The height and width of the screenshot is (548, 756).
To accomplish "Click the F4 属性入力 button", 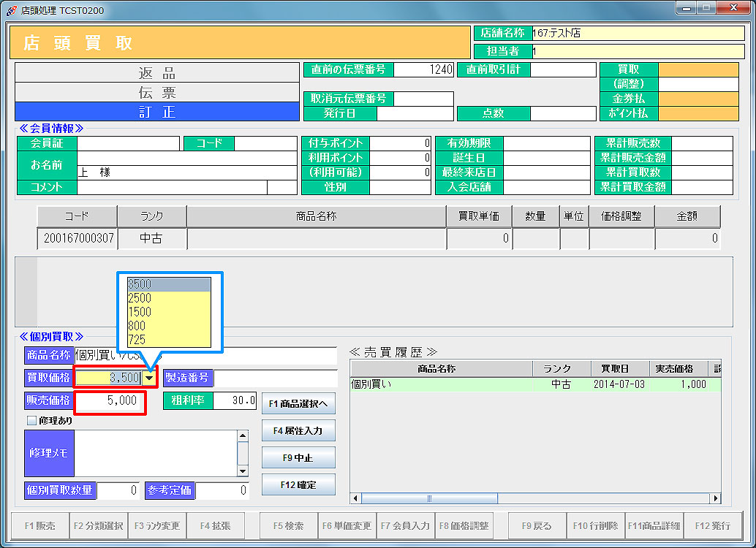I will (298, 431).
